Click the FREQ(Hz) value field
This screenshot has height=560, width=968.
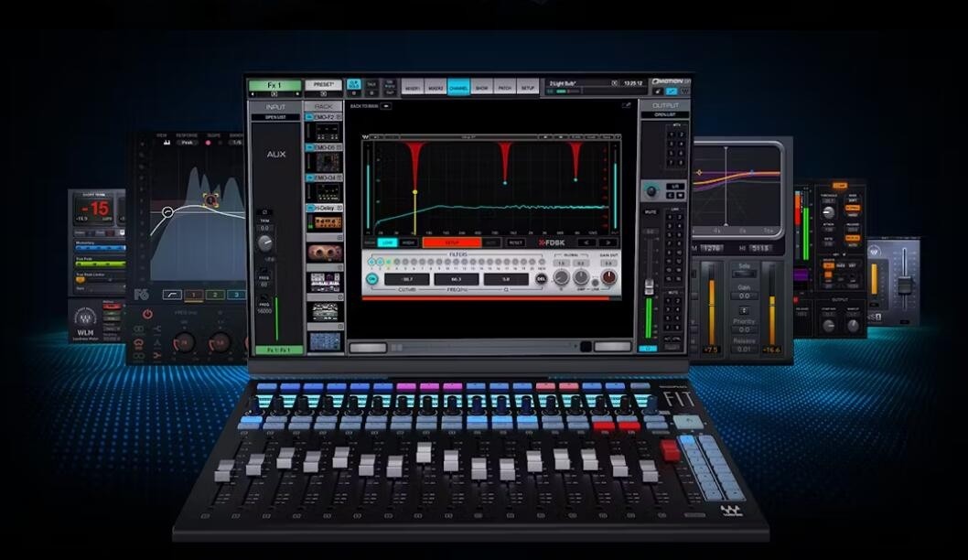pyautogui.click(x=457, y=280)
